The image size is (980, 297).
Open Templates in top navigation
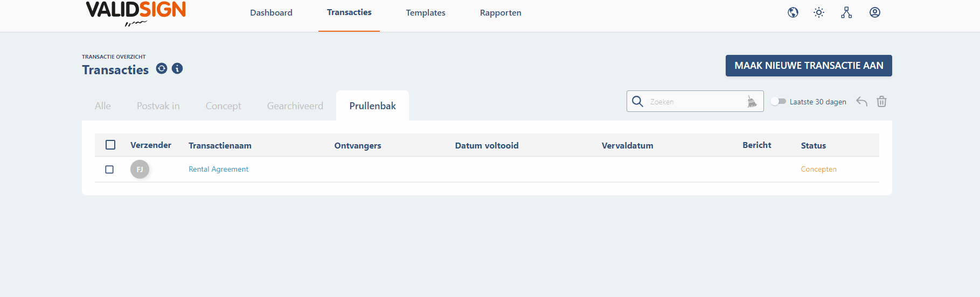[426, 12]
